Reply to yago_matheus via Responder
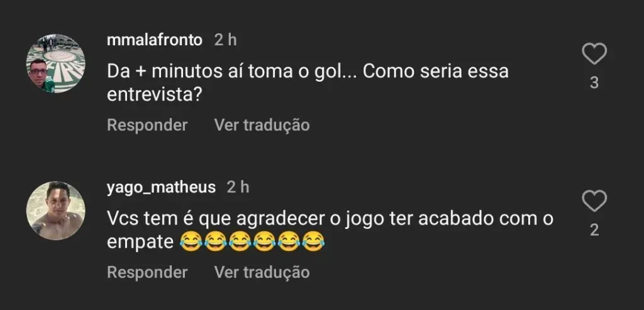644x310 pixels. [147, 272]
